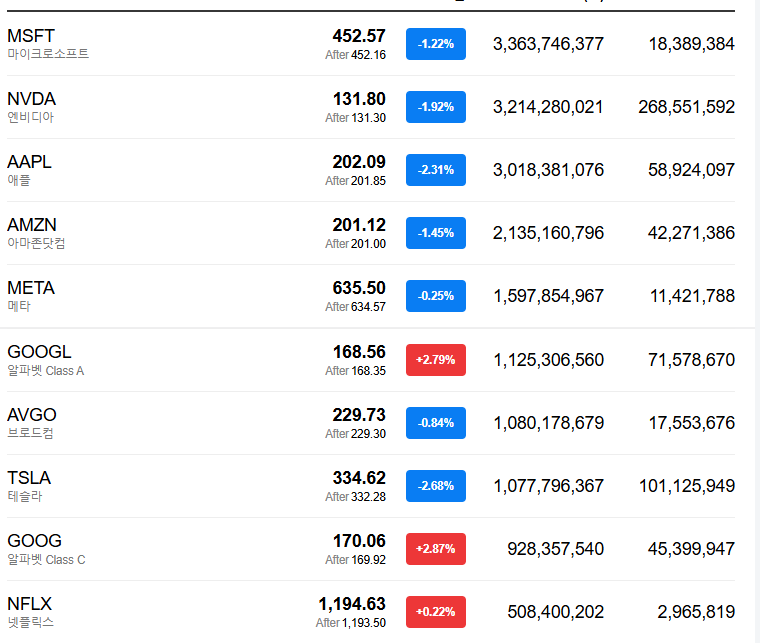
Task: Click the market cap value 3,214,280,021
Action: [548, 107]
